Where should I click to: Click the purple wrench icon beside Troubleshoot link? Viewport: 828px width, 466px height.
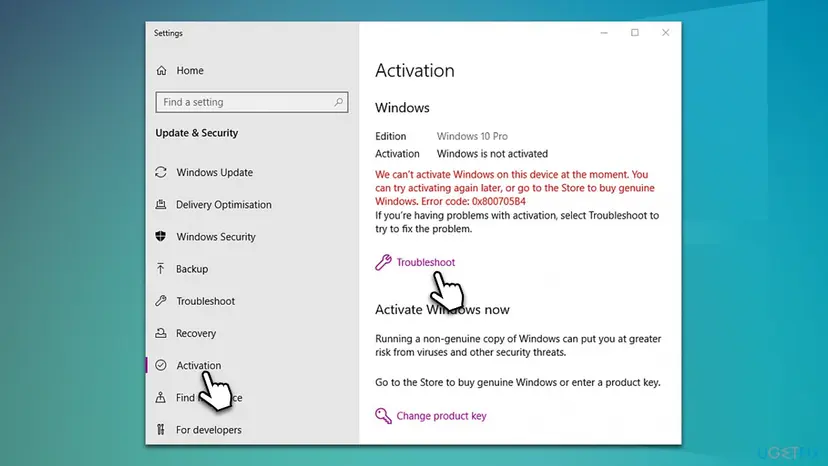pos(383,262)
